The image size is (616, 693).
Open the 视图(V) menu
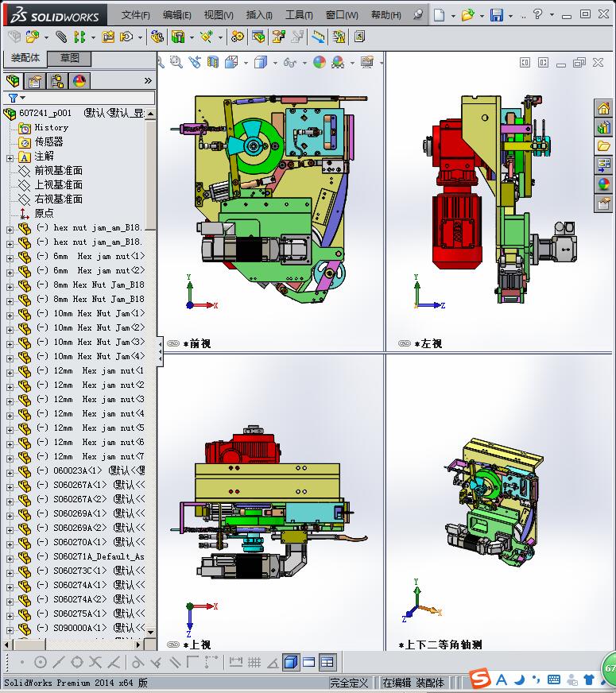219,15
